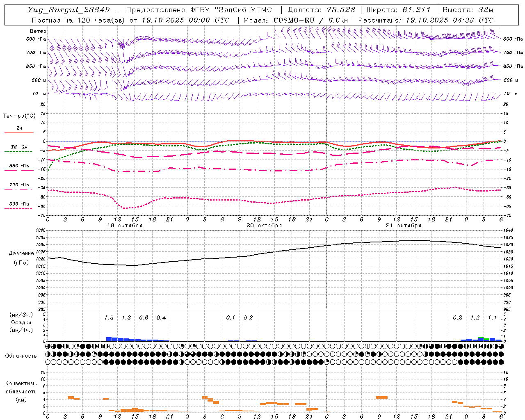
Task: Select the 10 м wind level label at left
Action: pos(39,94)
